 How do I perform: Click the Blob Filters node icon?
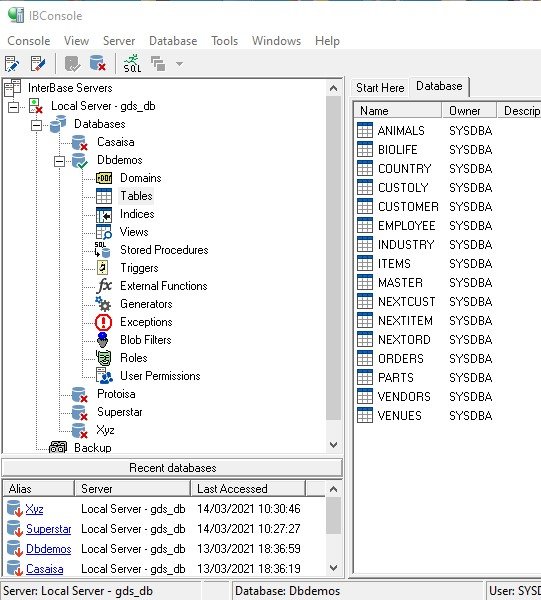(103, 340)
